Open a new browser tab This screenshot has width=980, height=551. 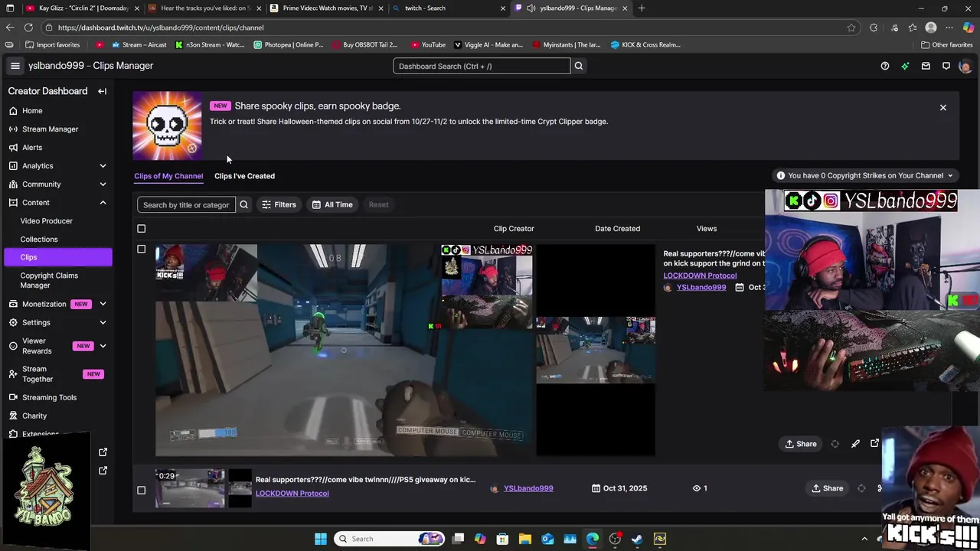pos(642,8)
